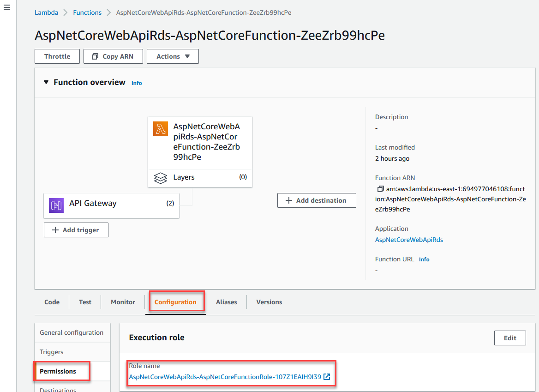Image resolution: width=539 pixels, height=392 pixels.
Task: Click Add destination button
Action: pyautogui.click(x=317, y=200)
